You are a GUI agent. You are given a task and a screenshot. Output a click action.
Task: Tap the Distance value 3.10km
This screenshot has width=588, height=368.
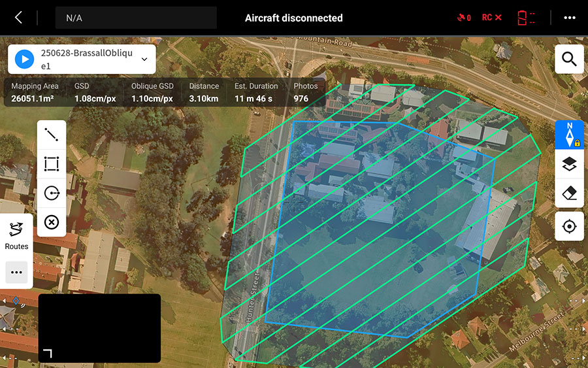204,99
